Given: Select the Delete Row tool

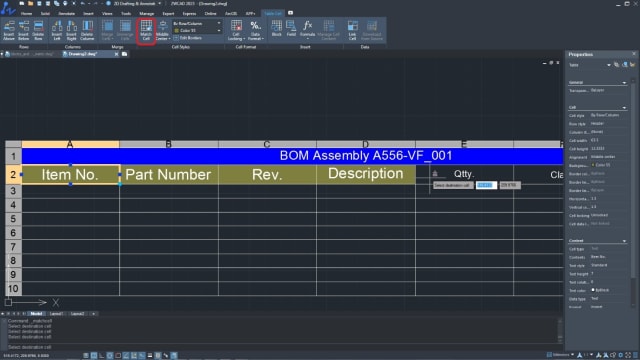Looking at the screenshot, I should (x=38, y=30).
